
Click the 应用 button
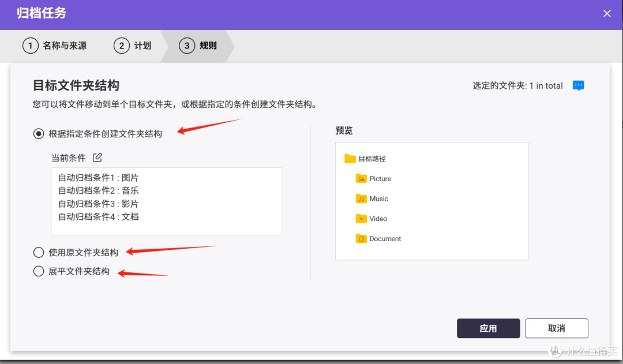(489, 328)
